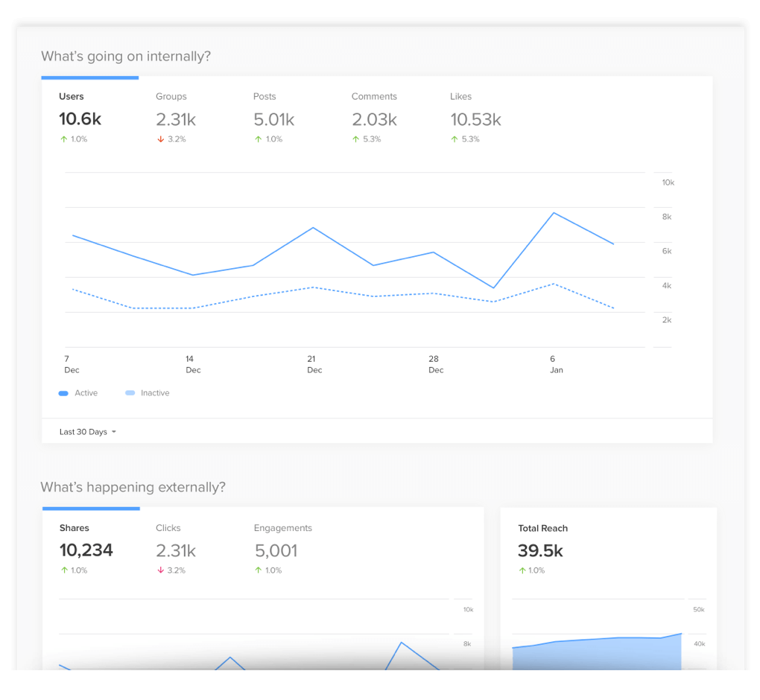Click the 14 Dec axis label
The height and width of the screenshot is (700, 760).
click(193, 364)
